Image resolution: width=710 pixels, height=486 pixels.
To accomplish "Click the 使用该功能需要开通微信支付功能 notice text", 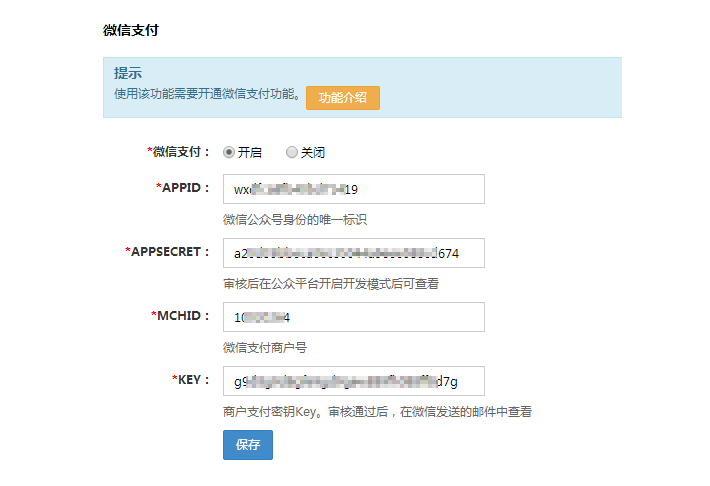I will (206, 94).
